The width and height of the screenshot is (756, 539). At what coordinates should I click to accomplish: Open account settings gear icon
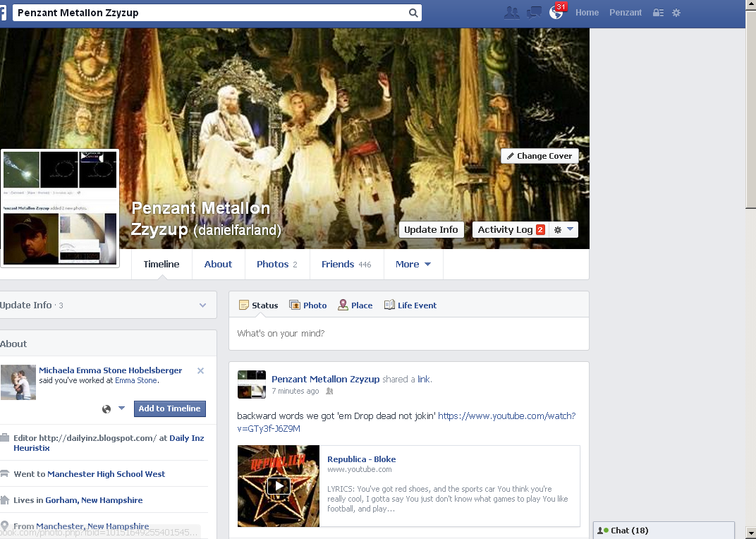pyautogui.click(x=676, y=13)
